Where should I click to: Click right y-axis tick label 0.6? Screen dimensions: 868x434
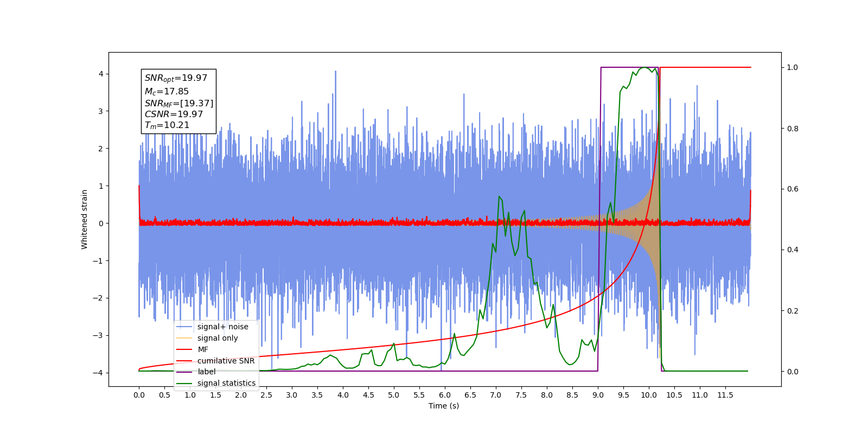point(793,189)
